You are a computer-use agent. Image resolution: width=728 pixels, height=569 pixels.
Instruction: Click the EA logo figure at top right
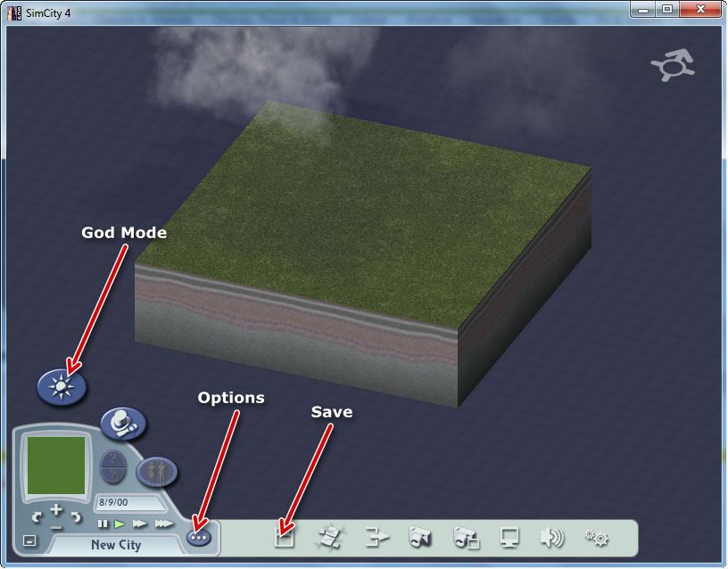[673, 66]
